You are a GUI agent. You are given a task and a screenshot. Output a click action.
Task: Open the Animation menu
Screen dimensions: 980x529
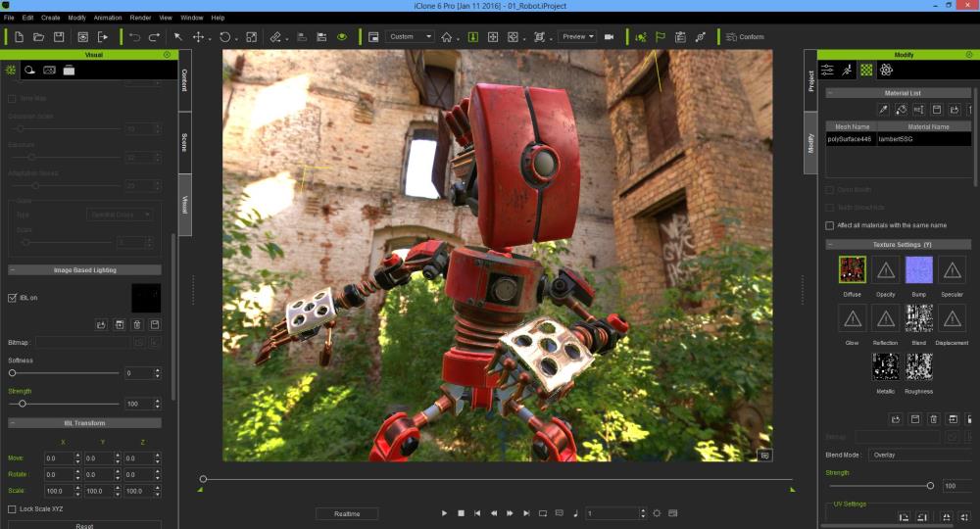click(108, 18)
